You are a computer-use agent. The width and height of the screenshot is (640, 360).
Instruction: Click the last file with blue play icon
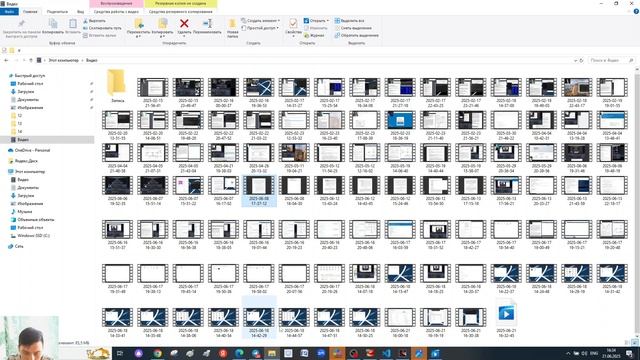506,313
